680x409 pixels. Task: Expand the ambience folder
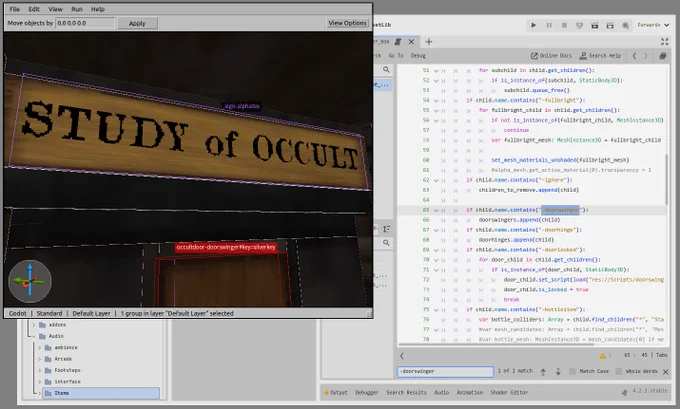(40, 348)
